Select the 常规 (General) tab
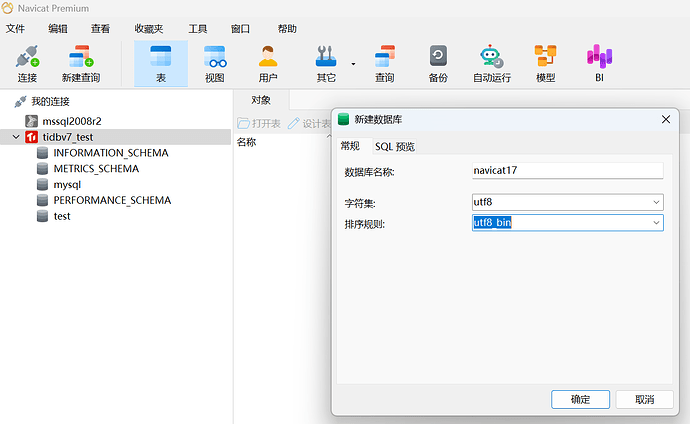 350,146
